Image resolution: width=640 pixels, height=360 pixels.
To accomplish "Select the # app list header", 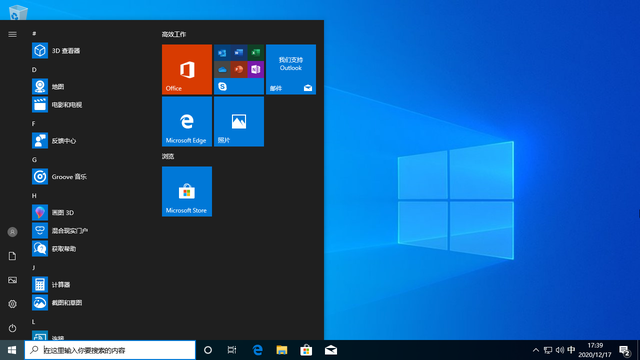I will 34,33.
